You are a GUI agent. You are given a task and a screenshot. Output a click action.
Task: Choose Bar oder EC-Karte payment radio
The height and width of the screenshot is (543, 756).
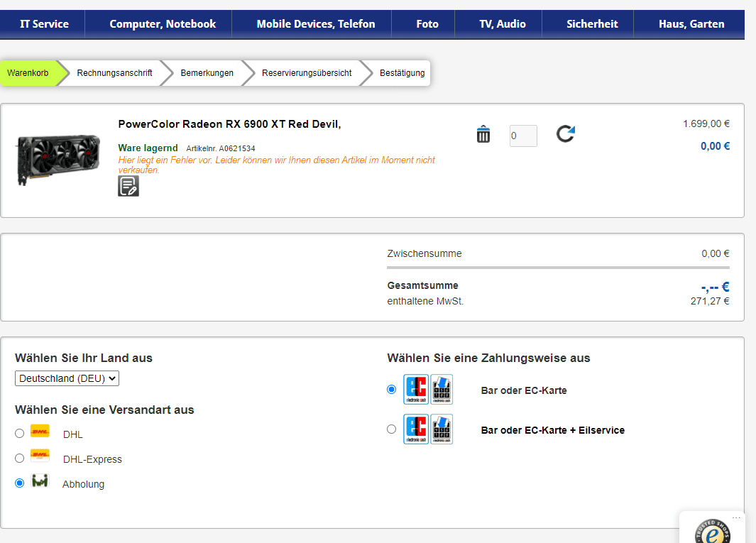coord(392,389)
